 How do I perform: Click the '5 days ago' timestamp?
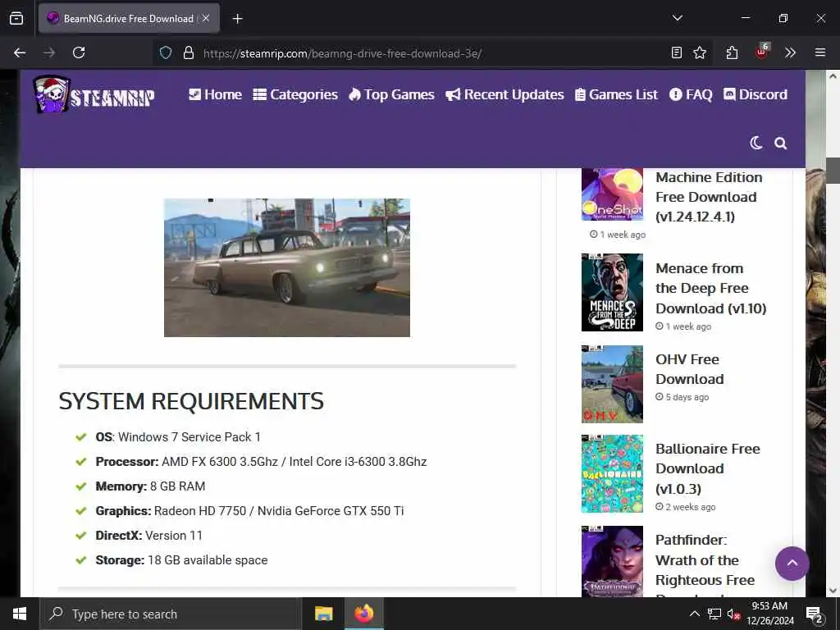(687, 397)
